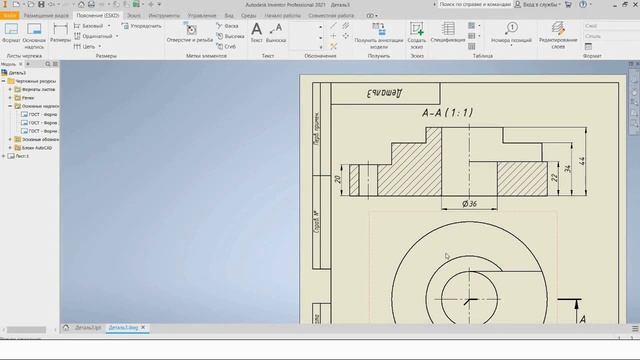The image size is (640, 360).
Task: Choose the Базовый baseline dimension tool
Action: [89, 26]
